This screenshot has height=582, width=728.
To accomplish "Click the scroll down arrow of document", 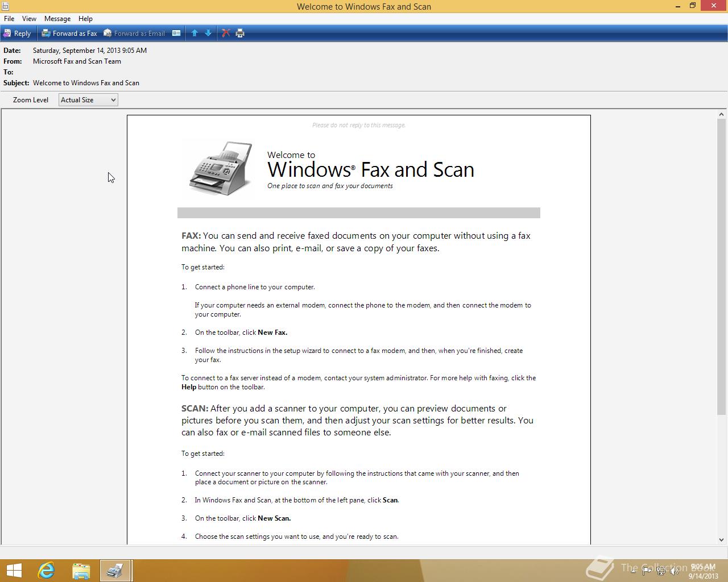I will click(x=721, y=540).
